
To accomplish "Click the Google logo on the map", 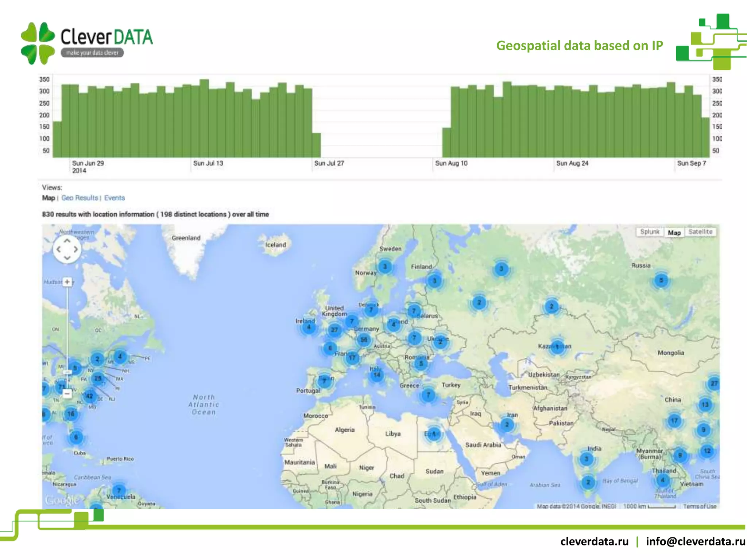I will [62, 500].
